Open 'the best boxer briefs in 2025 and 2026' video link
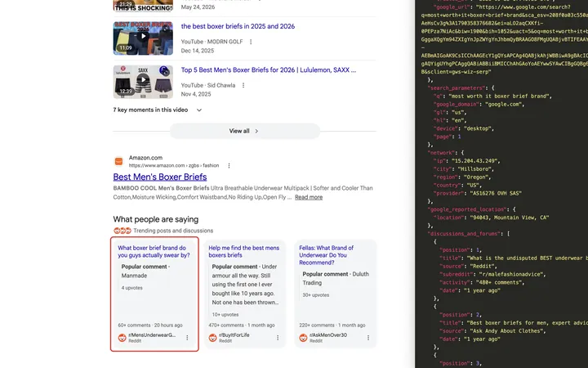The width and height of the screenshot is (588, 368). coord(238,26)
